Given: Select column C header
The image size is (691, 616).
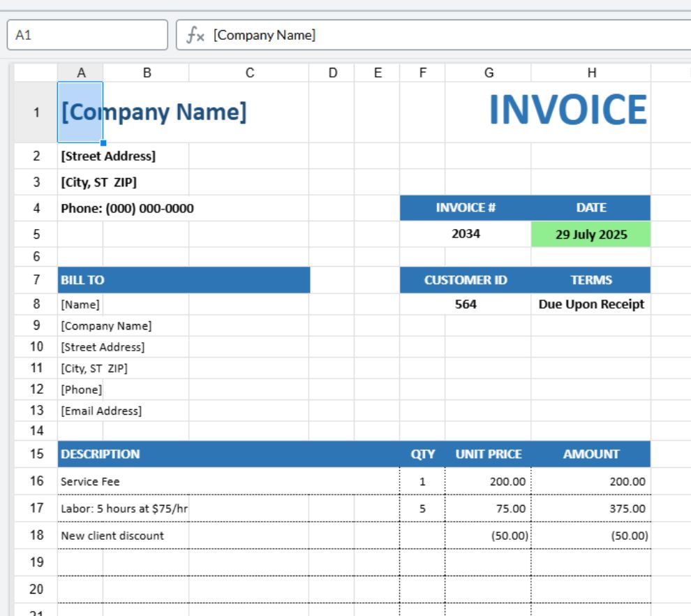Looking at the screenshot, I should (x=249, y=73).
